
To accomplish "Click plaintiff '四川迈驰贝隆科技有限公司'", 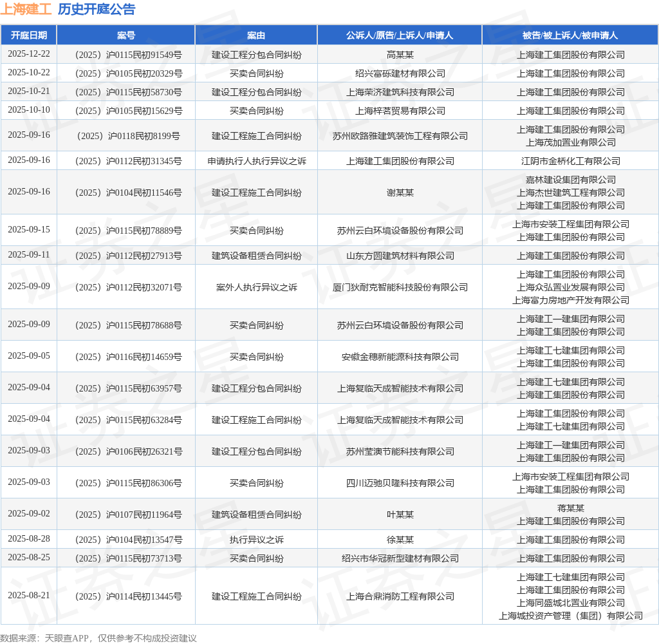I will [400, 483].
